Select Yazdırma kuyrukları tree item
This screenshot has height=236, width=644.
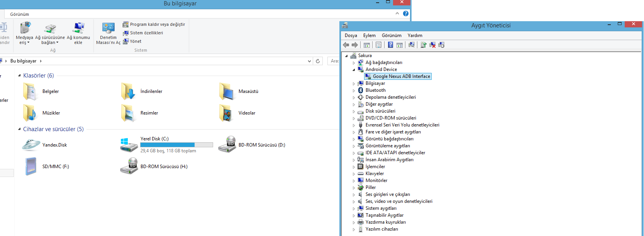(x=386, y=222)
